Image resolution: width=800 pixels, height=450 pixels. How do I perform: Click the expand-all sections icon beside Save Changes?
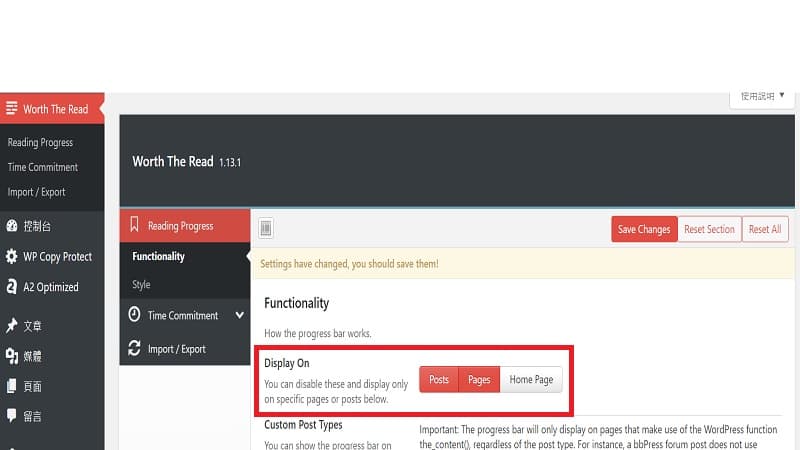[266, 229]
